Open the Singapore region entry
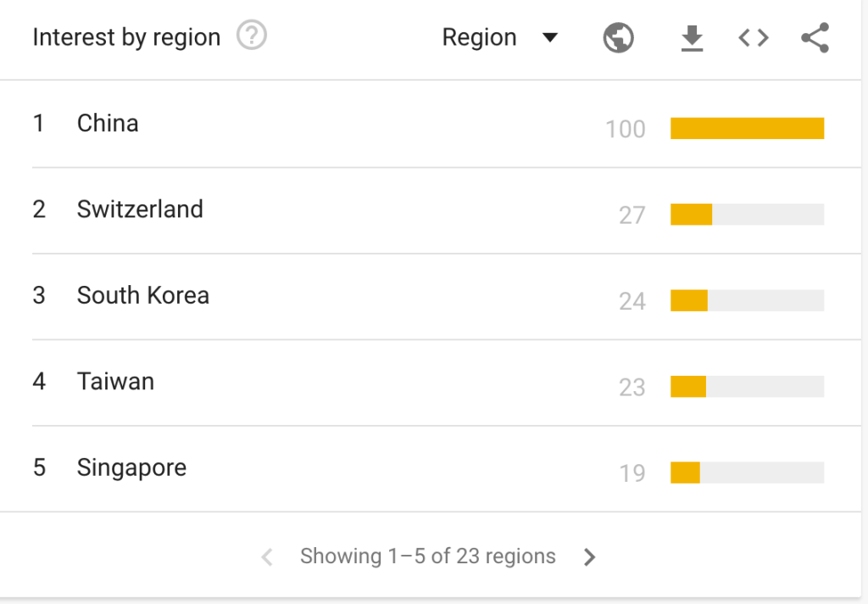The height and width of the screenshot is (604, 868). pos(131,468)
